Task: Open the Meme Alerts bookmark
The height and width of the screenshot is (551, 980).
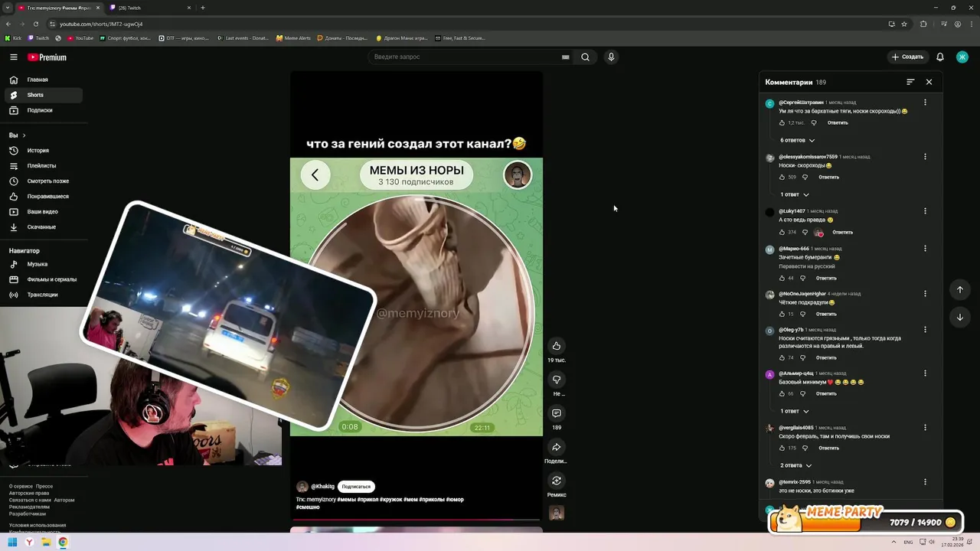Action: (x=293, y=37)
